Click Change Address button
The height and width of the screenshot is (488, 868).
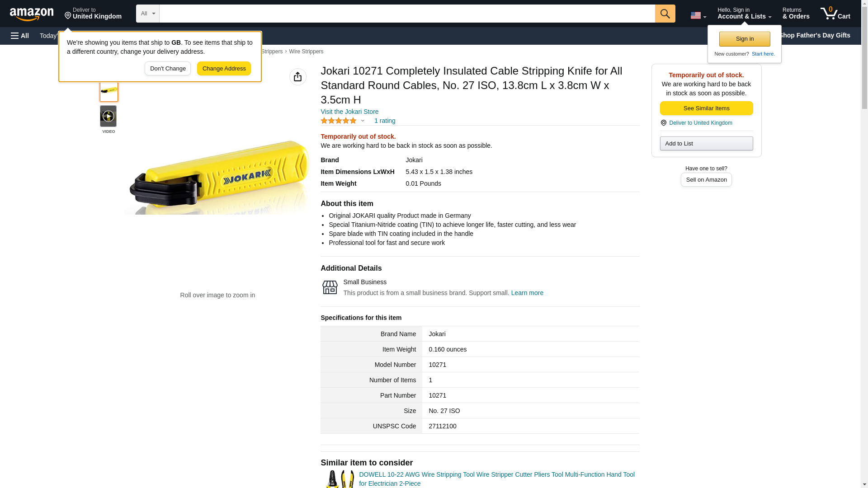pyautogui.click(x=224, y=69)
